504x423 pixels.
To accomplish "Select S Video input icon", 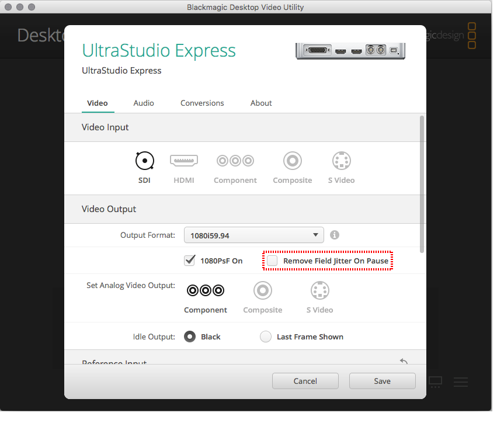I will (342, 161).
